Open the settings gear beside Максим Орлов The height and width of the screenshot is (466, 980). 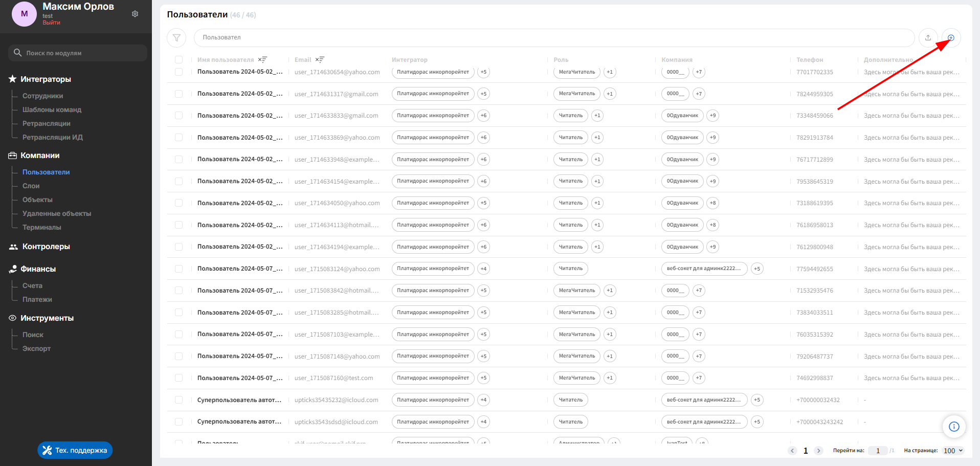pos(135,14)
